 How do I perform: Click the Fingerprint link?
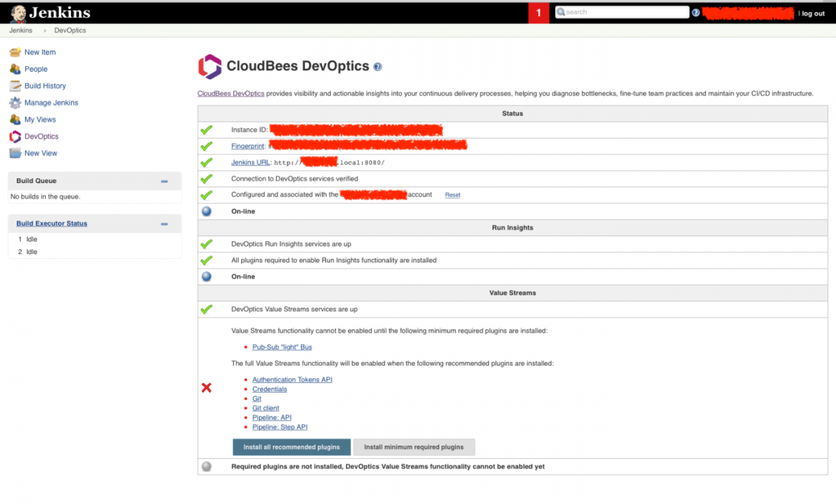pyautogui.click(x=248, y=146)
